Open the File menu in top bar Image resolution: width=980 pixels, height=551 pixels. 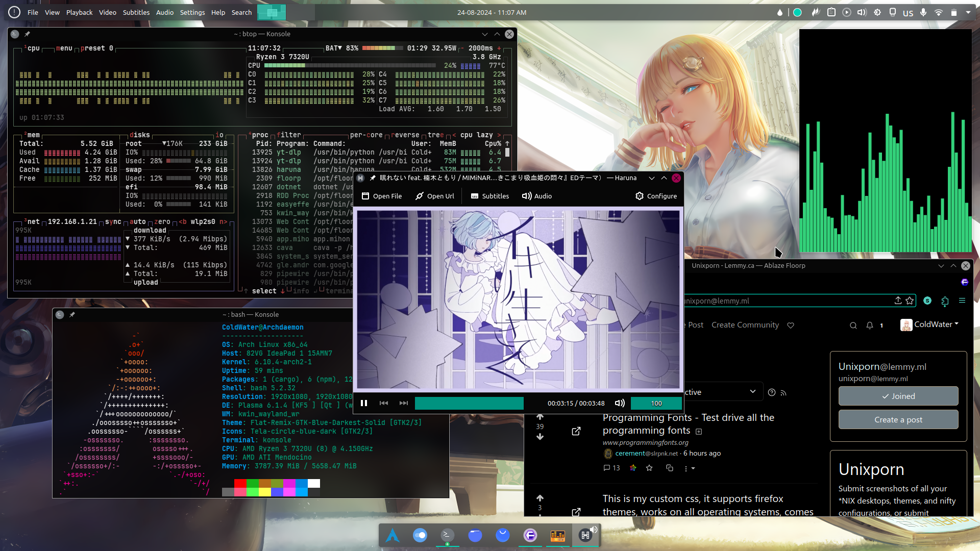click(33, 12)
